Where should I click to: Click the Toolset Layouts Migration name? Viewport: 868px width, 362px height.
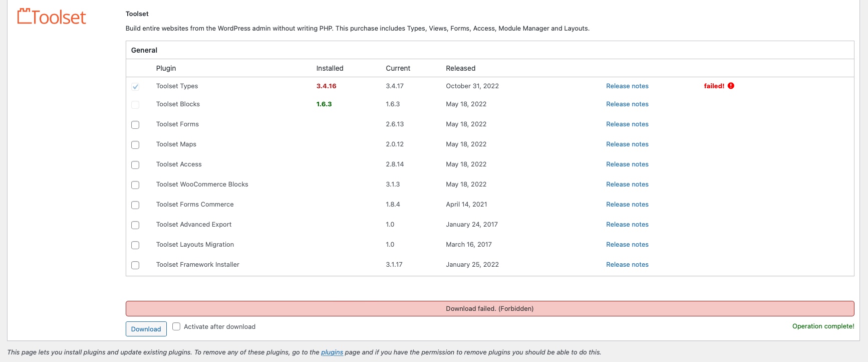(195, 245)
